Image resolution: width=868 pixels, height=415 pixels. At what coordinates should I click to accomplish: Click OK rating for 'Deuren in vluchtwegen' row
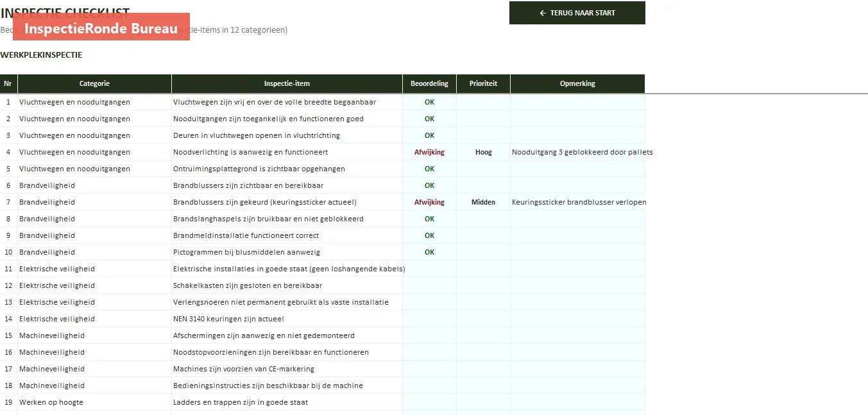click(429, 135)
